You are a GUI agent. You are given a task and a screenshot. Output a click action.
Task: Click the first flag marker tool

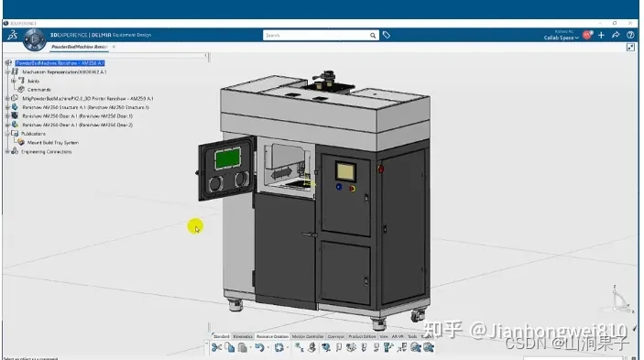(339, 348)
